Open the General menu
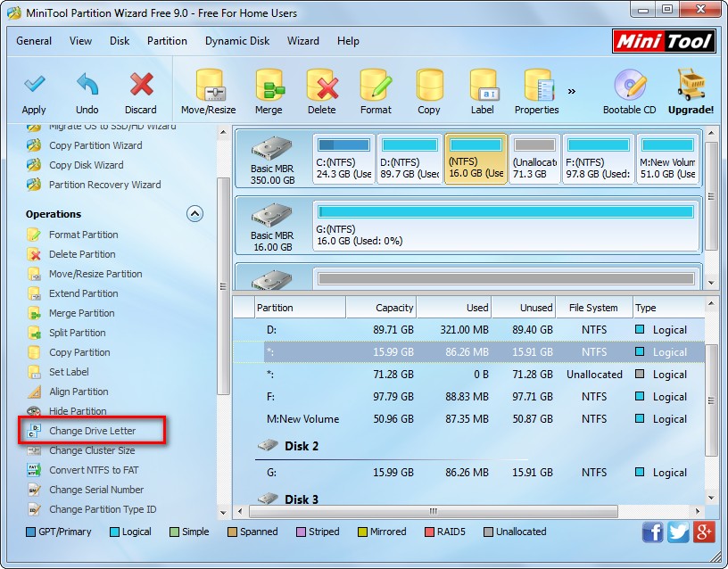This screenshot has width=728, height=569. point(34,41)
